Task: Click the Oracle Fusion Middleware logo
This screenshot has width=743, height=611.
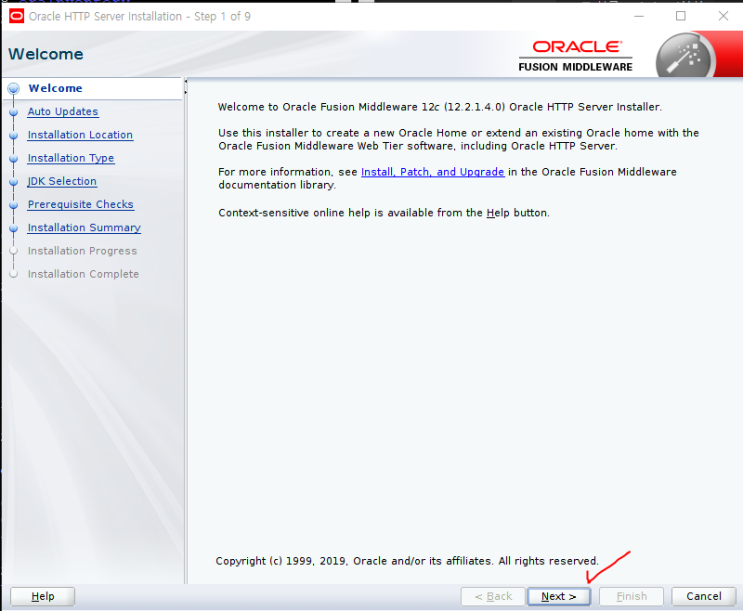Action: click(576, 56)
